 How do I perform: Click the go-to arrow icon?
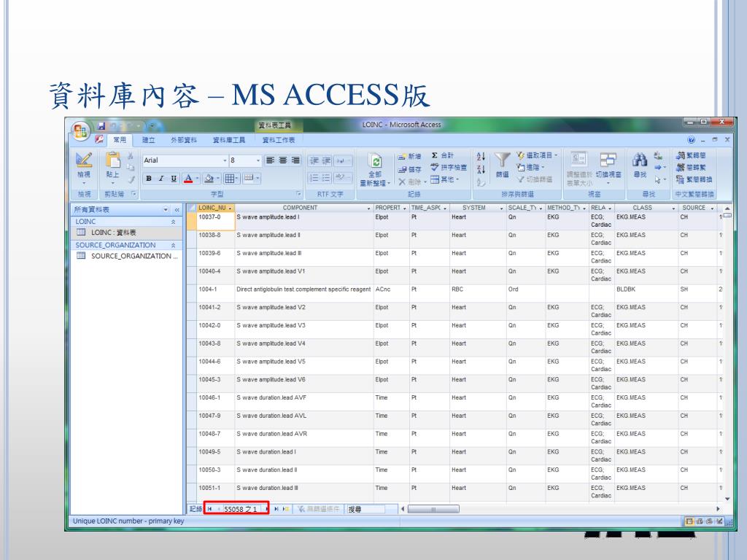pyautogui.click(x=659, y=168)
